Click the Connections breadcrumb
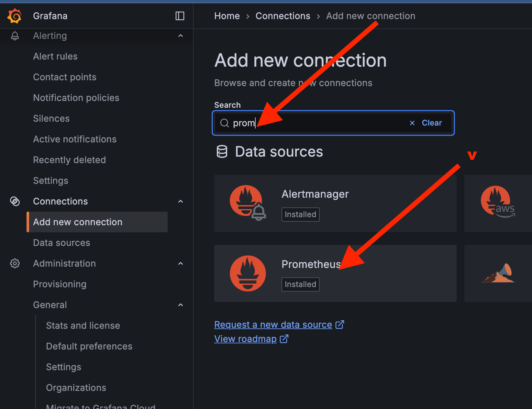 tap(283, 16)
